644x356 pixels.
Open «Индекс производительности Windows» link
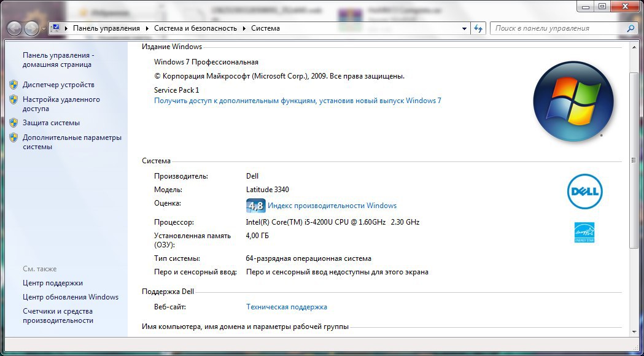point(332,205)
